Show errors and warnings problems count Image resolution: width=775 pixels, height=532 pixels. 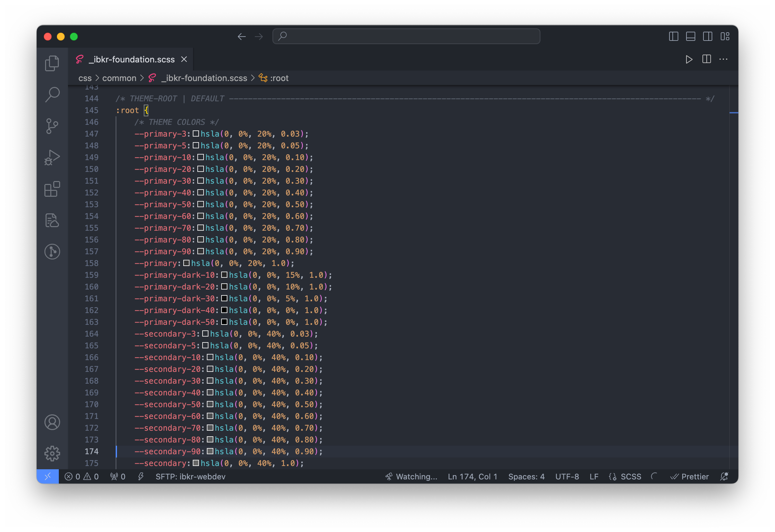[x=82, y=477]
